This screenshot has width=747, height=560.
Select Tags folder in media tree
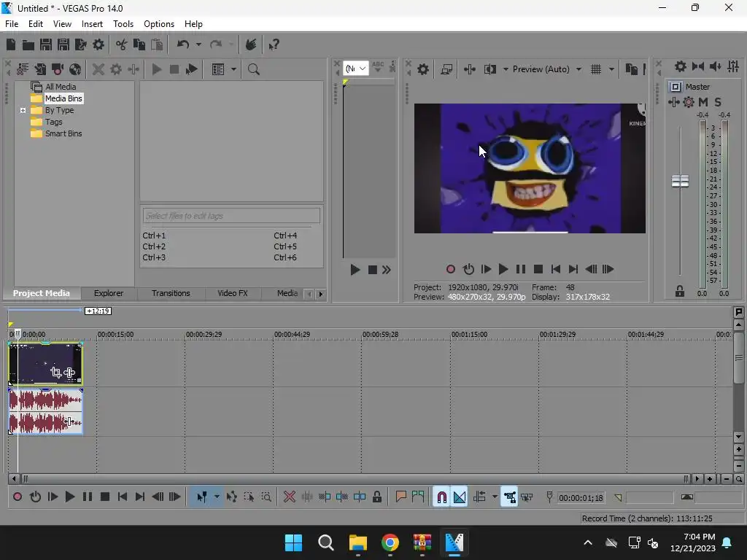[54, 122]
